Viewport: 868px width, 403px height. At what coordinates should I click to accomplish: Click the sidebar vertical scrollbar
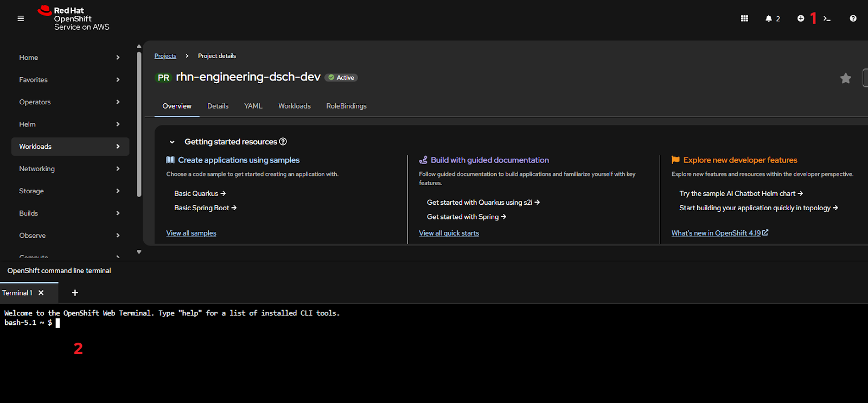click(x=139, y=125)
